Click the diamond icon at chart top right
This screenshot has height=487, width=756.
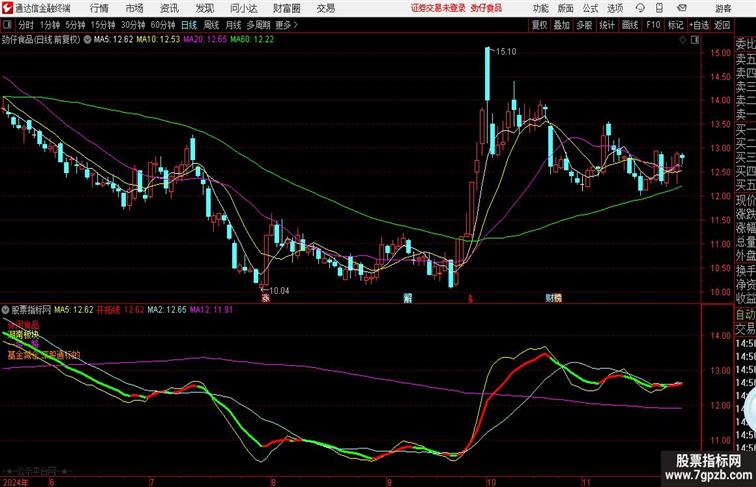(683, 40)
